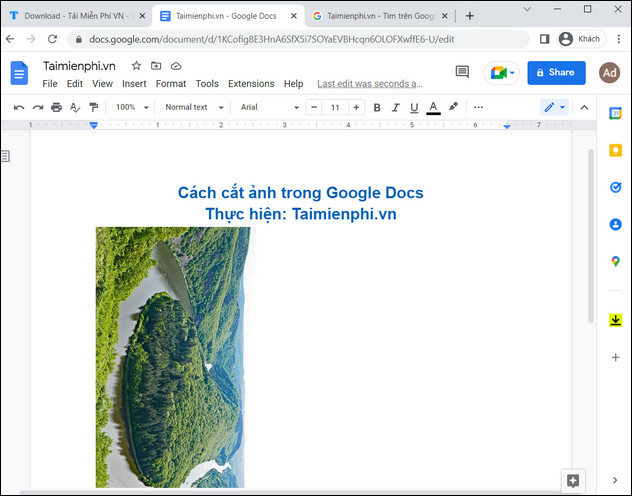Open the Normal text style dropdown
The height and width of the screenshot is (496, 632).
pos(194,107)
